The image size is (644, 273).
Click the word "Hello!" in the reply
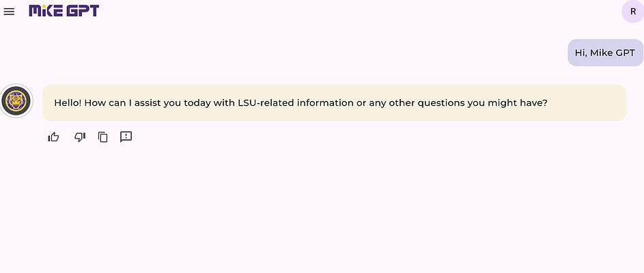(x=68, y=103)
